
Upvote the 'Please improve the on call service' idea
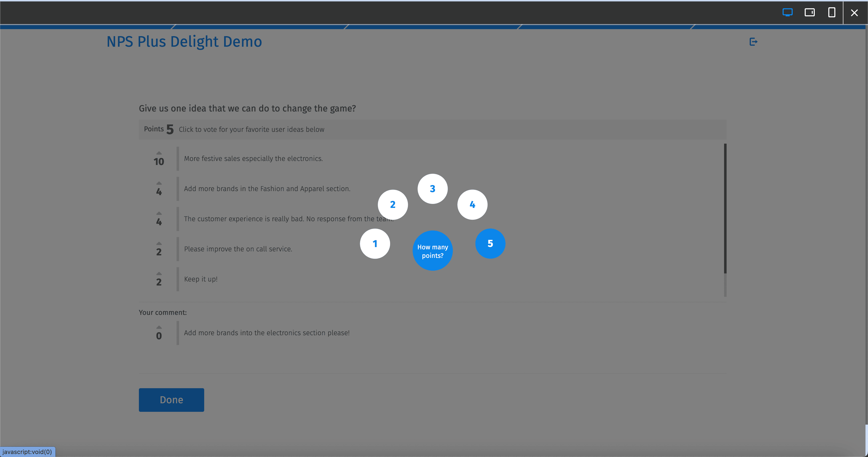pos(159,244)
